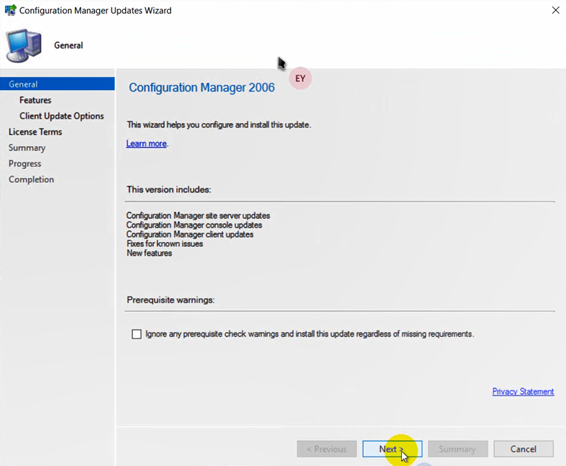Click the Next button
This screenshot has height=466, width=566.
coord(392,449)
